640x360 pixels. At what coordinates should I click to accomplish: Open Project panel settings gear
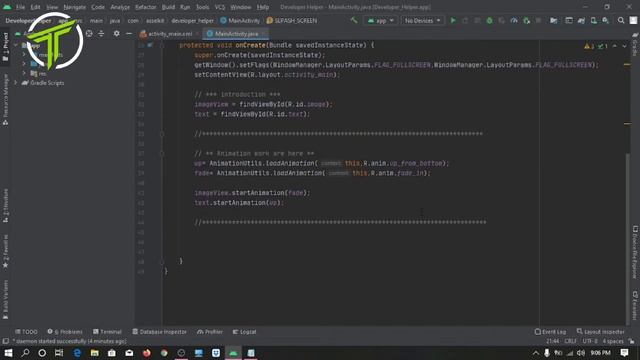pos(117,33)
